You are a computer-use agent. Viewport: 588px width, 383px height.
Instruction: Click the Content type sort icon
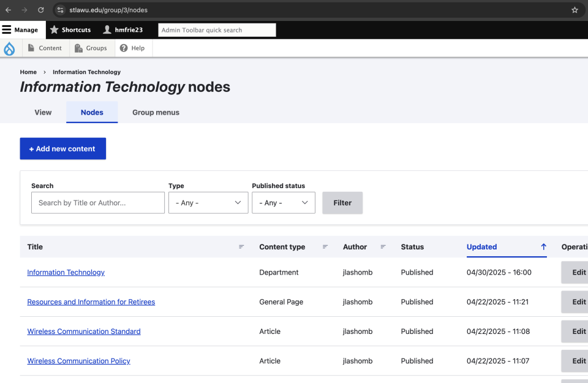[x=325, y=246]
